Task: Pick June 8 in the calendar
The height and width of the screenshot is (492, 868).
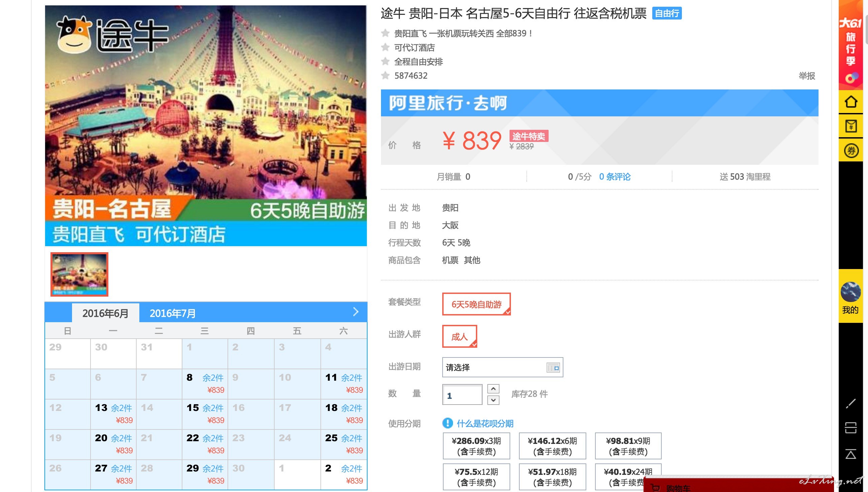Action: pos(205,384)
